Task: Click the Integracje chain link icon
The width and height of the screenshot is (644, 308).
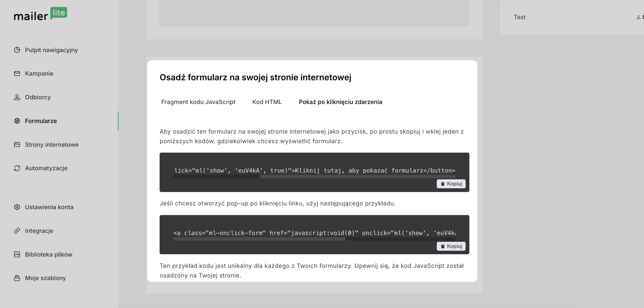Action: tap(17, 231)
